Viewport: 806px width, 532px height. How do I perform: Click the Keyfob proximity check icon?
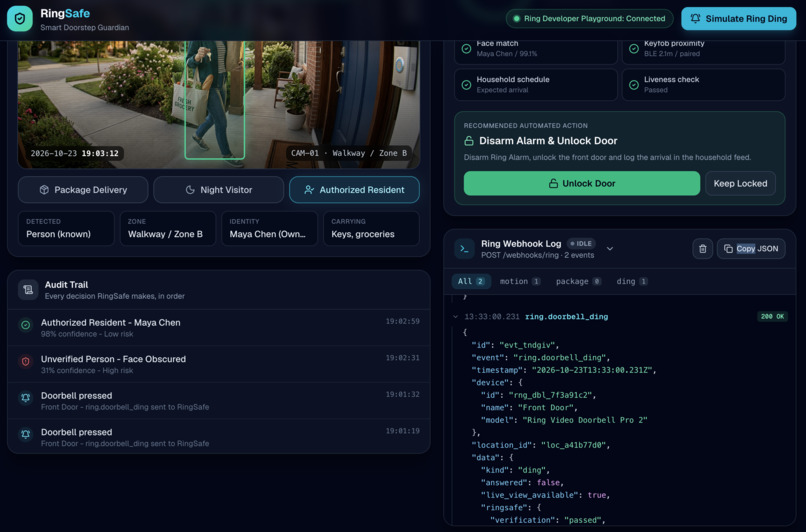point(634,48)
